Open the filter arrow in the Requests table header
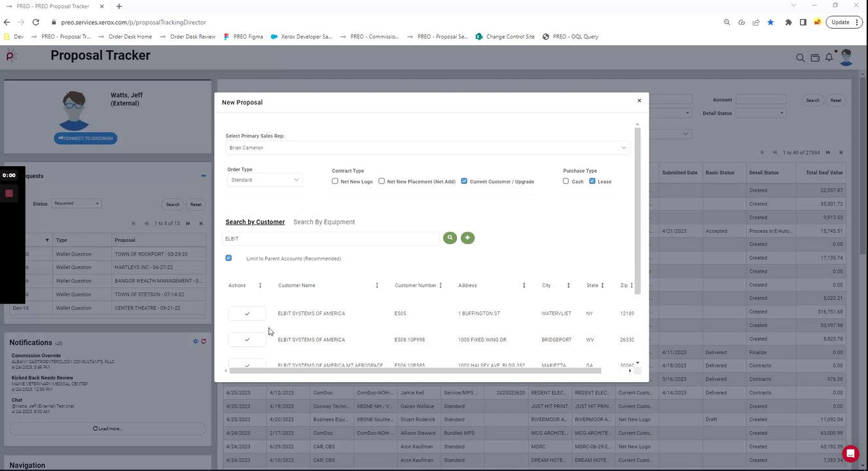 pos(46,240)
